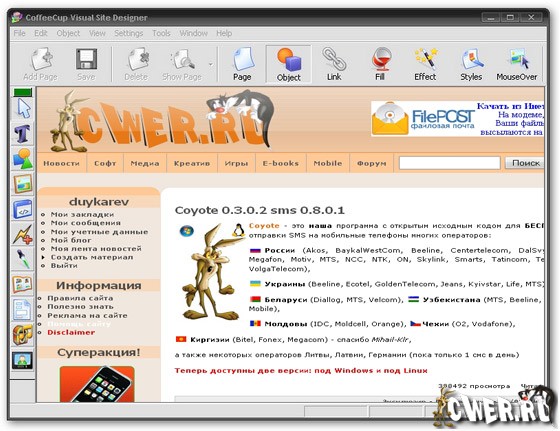560x431 pixels.
Task: Click the CWER.RU logo header
Action: pos(161,121)
